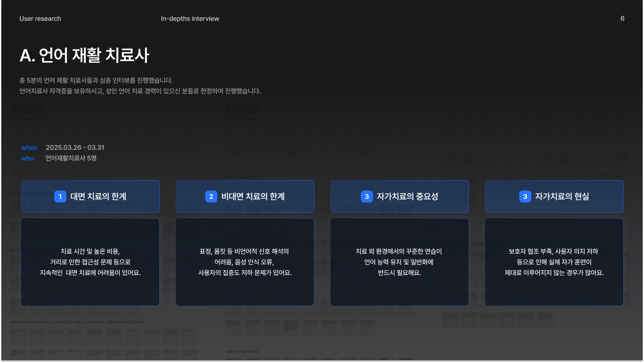Click the date range 2025.03.26 - 03.31
This screenshot has width=644, height=363.
(75, 147)
